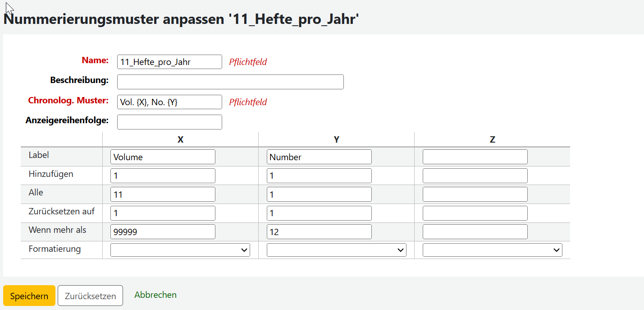Click the X Wenn mehr als field 99999
Image resolution: width=644 pixels, height=310 pixels.
point(163,232)
